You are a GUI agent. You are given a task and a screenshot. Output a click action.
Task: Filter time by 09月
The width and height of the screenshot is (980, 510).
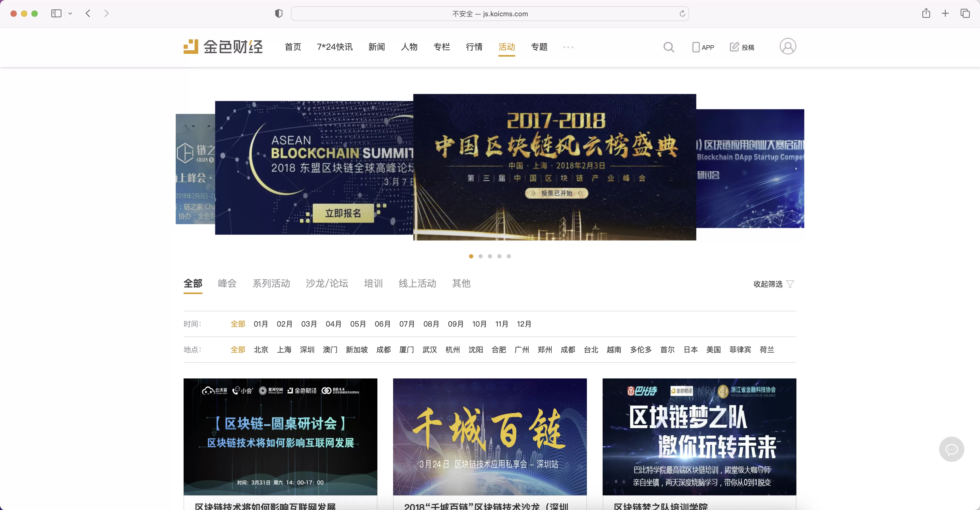tap(456, 324)
